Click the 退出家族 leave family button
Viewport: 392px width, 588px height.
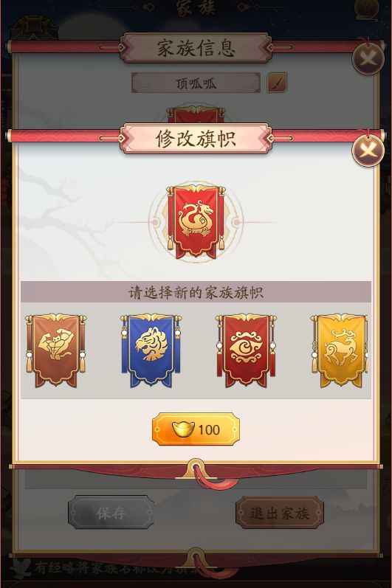pos(280,513)
